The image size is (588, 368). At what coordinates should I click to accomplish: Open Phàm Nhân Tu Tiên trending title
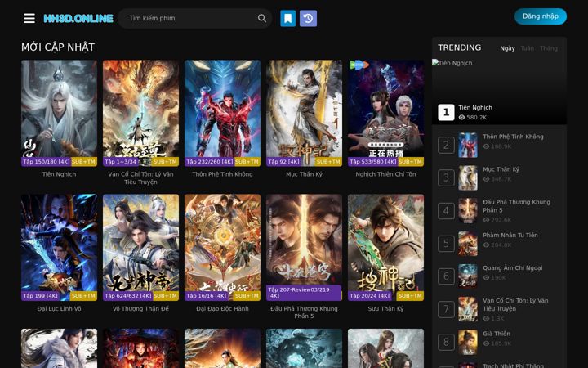[x=510, y=235]
